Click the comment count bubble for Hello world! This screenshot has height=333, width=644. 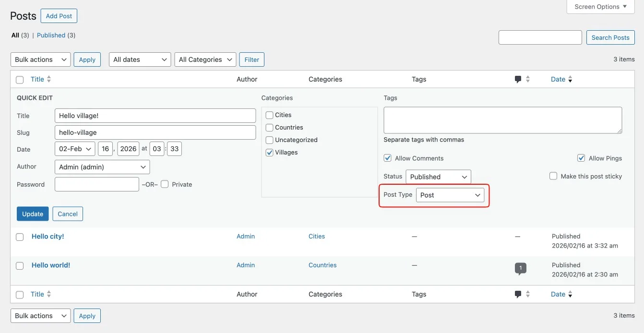[520, 268]
